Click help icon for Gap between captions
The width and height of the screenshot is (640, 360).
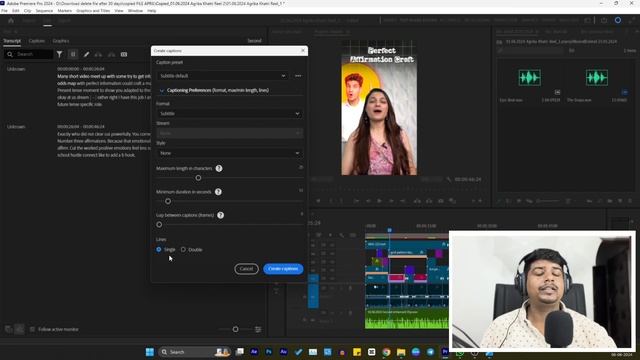tap(220, 215)
